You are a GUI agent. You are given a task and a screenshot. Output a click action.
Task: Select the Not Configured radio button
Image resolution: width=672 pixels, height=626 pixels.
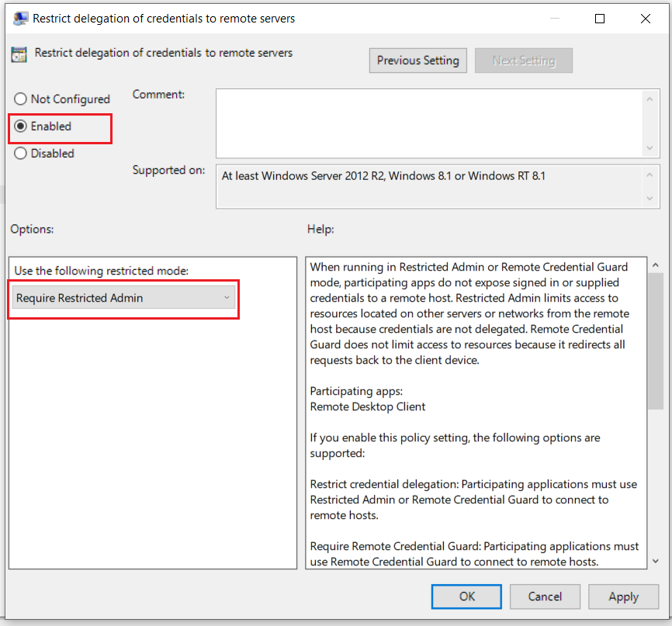pos(21,99)
